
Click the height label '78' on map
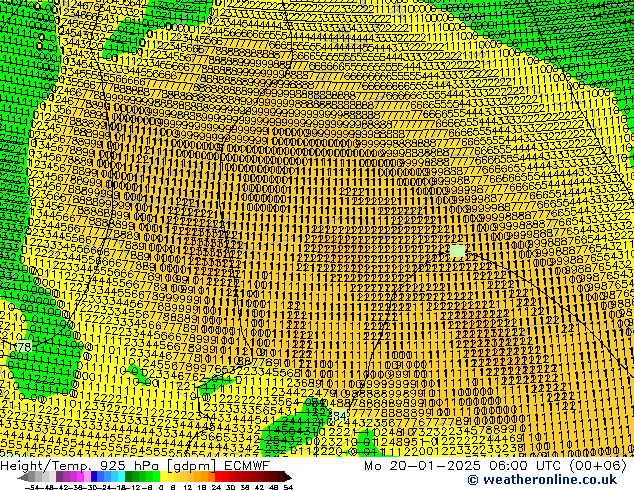24,347
